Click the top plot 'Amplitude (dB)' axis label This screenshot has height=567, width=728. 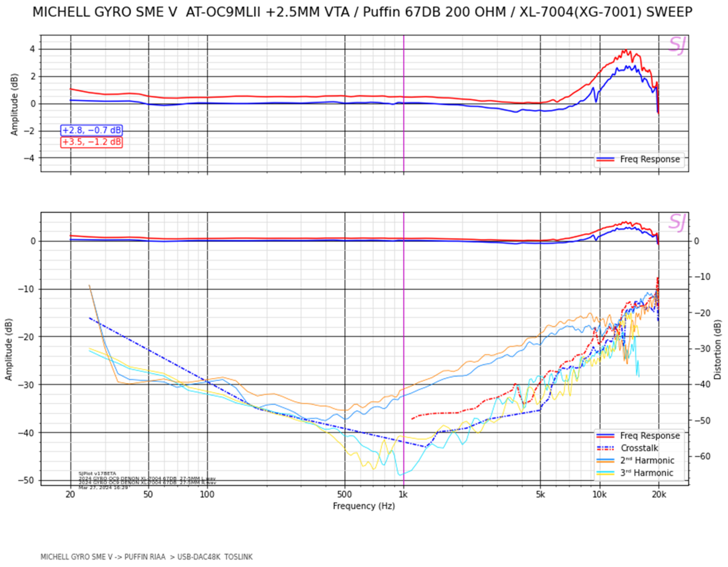point(14,104)
